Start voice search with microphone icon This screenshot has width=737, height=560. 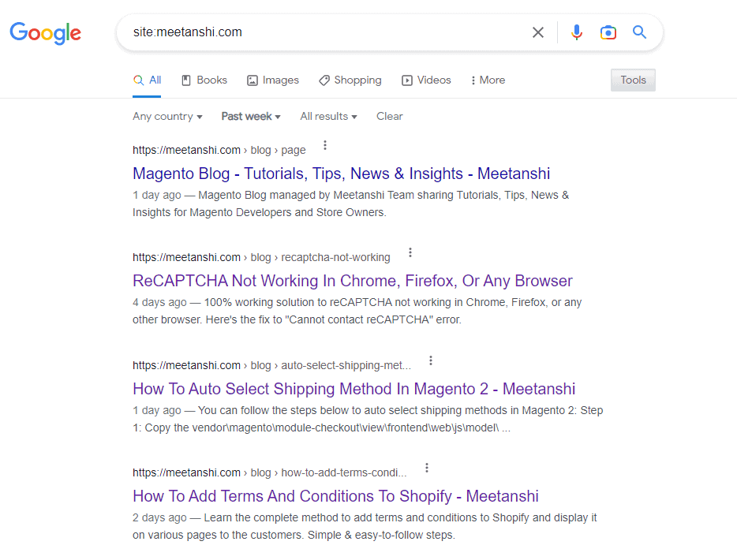(x=577, y=32)
